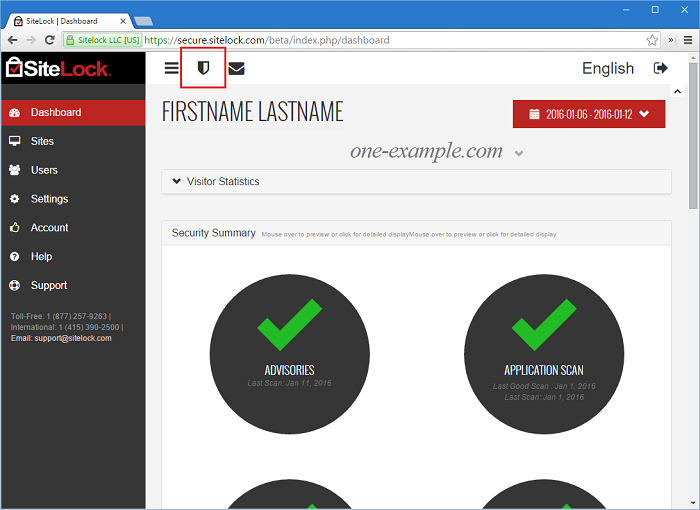Viewport: 700px width, 510px height.
Task: Click the browser forward arrow
Action: pyautogui.click(x=31, y=40)
